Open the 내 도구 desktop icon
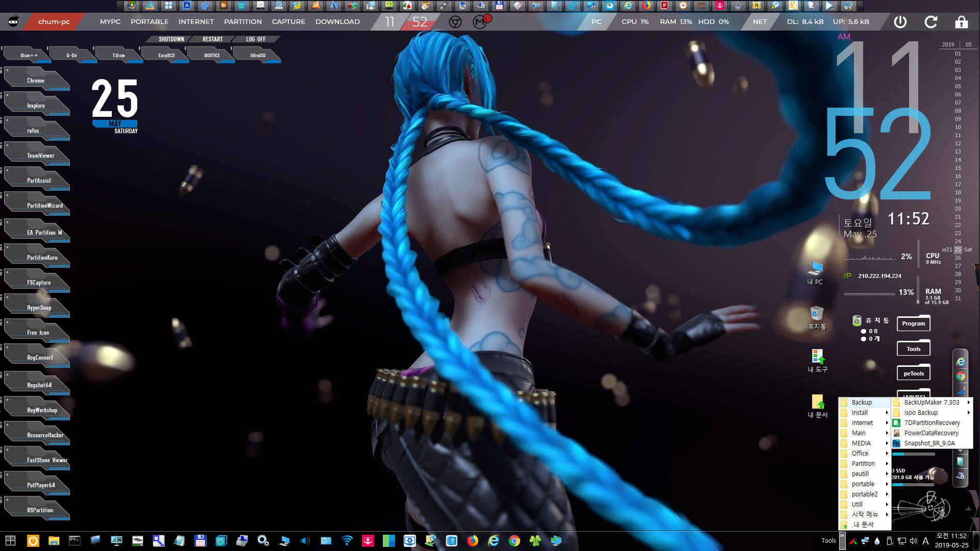Viewport: 980px width, 551px height. click(x=818, y=361)
